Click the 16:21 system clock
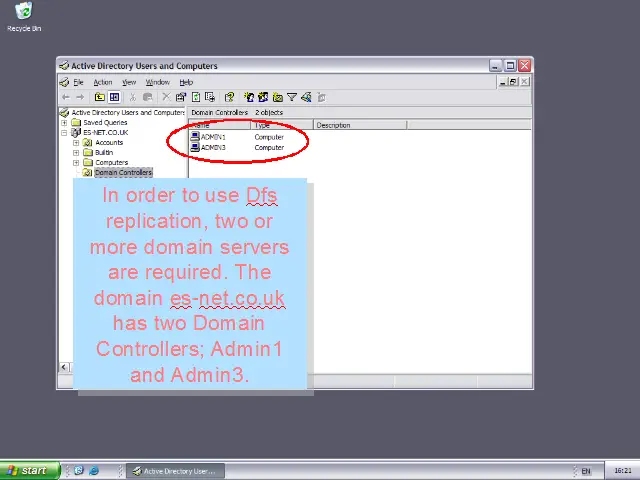Viewport: 640px width, 480px height. pyautogui.click(x=622, y=471)
